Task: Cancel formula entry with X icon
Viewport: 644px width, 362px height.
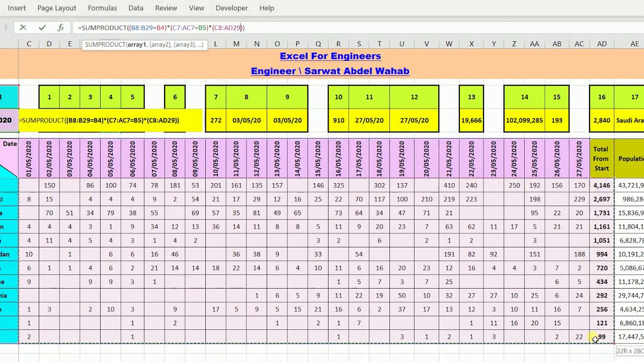Action: pos(23,28)
